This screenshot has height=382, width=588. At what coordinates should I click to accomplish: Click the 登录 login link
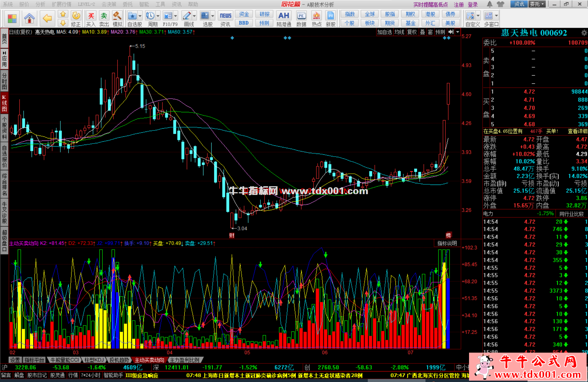pos(473,4)
